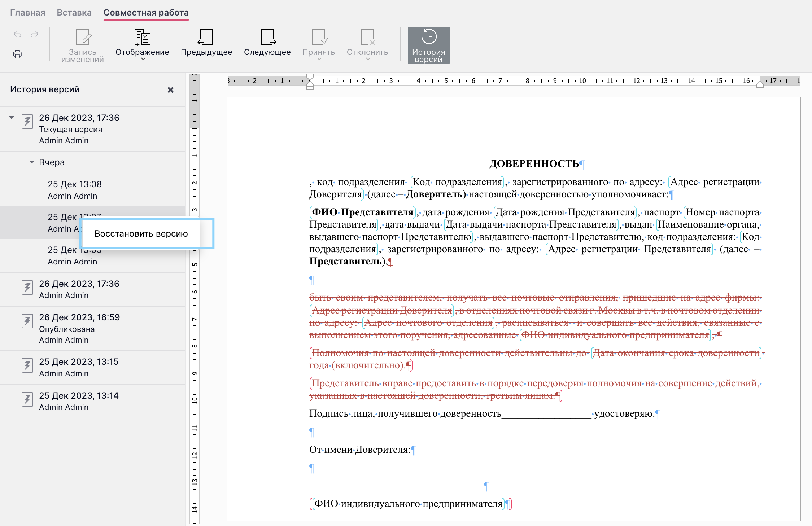Screen dimensions: 812x526
Task: Toggle Запись изменений track changes
Action: (83, 45)
